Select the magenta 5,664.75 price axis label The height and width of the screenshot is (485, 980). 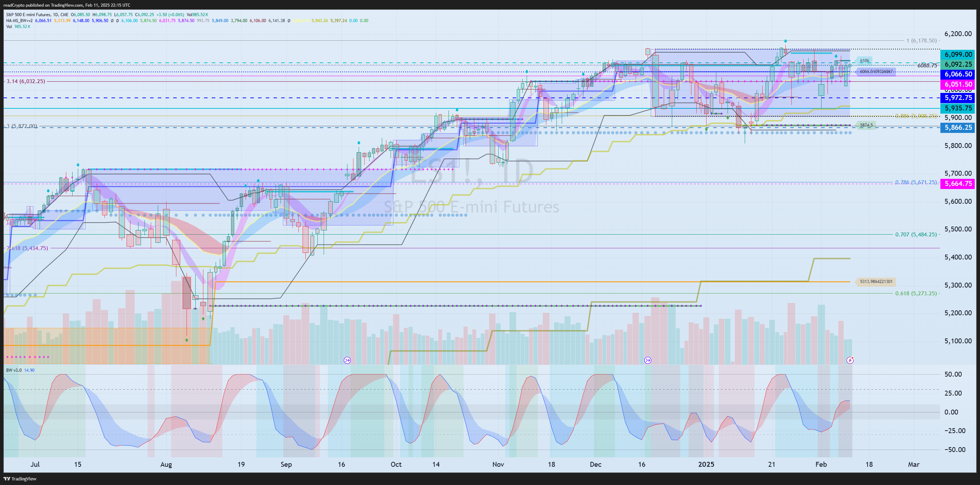point(958,184)
